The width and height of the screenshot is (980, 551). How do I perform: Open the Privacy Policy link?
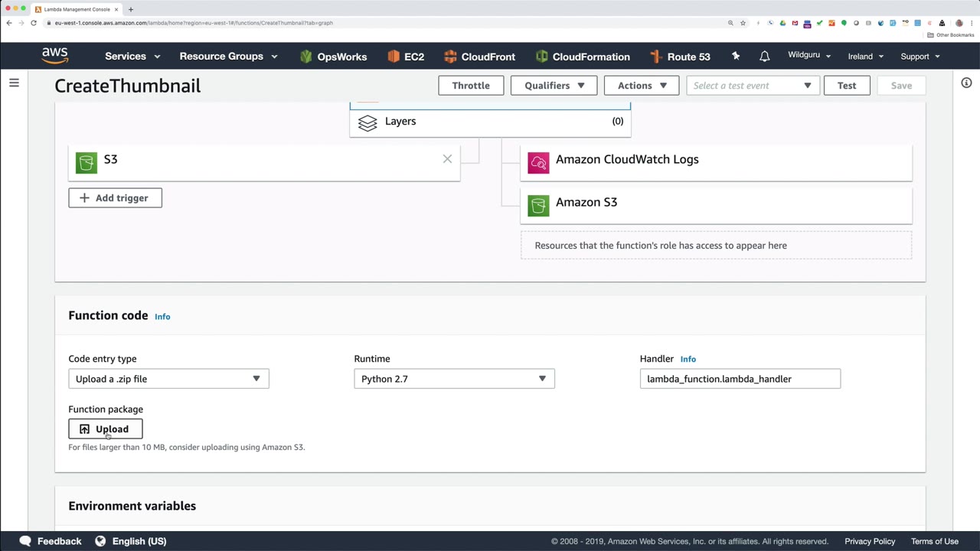tap(870, 541)
